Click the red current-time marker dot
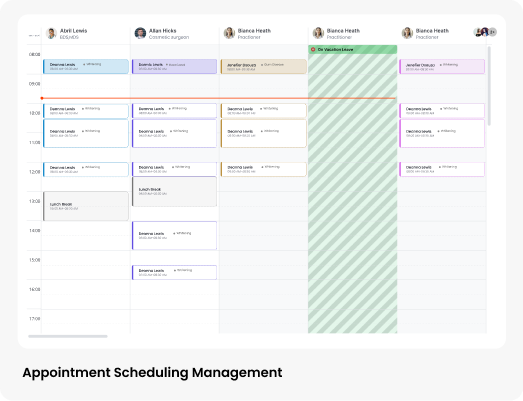 tap(42, 98)
